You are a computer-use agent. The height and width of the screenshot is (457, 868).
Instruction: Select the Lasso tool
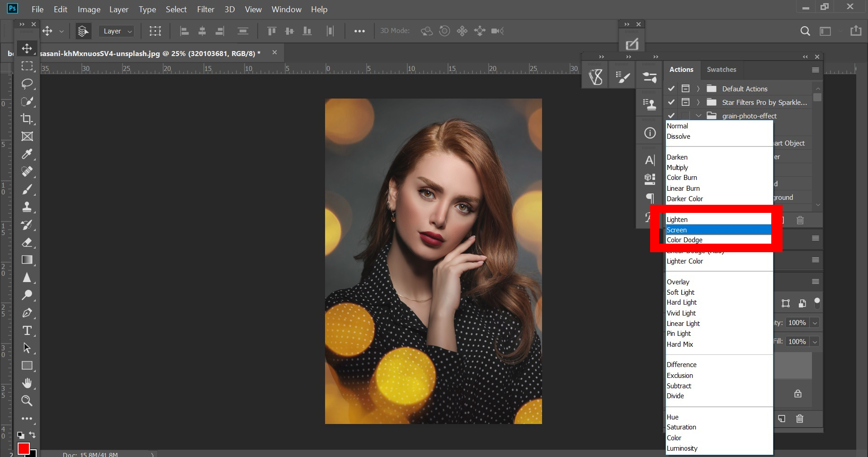point(27,84)
